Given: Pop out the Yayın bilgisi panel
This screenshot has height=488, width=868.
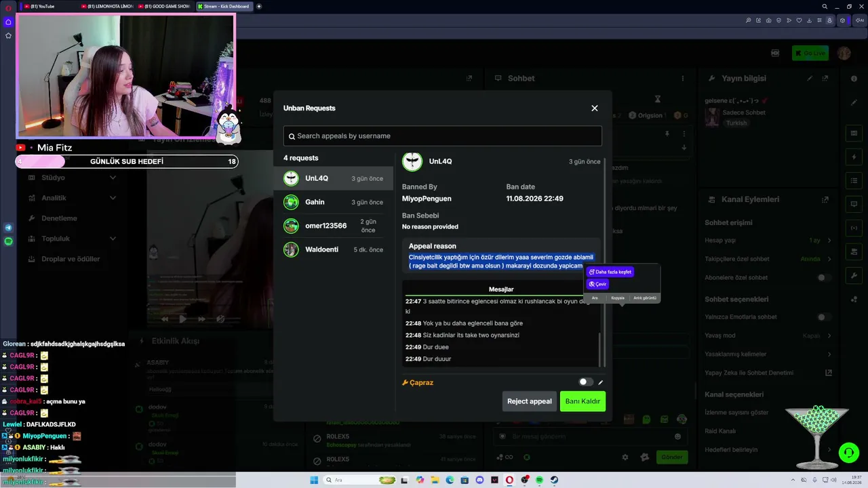Looking at the screenshot, I should 825,79.
